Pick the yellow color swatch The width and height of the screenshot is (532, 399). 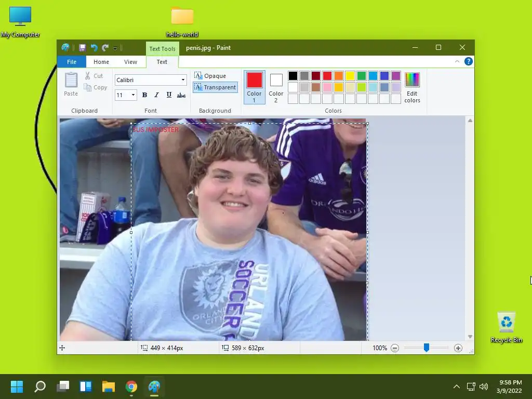[x=350, y=76]
